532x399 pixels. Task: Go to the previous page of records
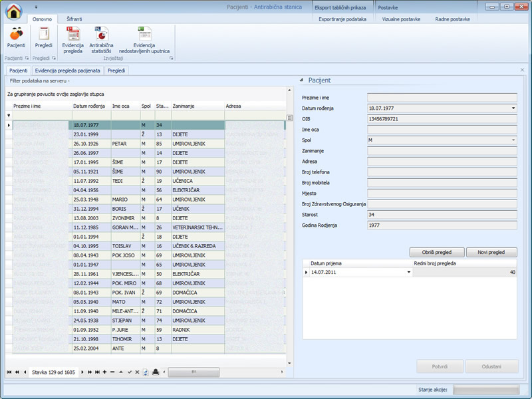pyautogui.click(x=17, y=372)
